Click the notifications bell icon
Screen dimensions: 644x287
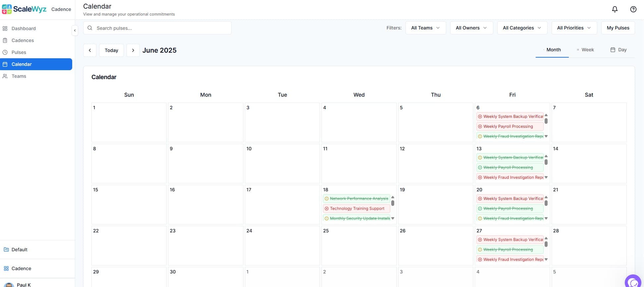click(615, 9)
